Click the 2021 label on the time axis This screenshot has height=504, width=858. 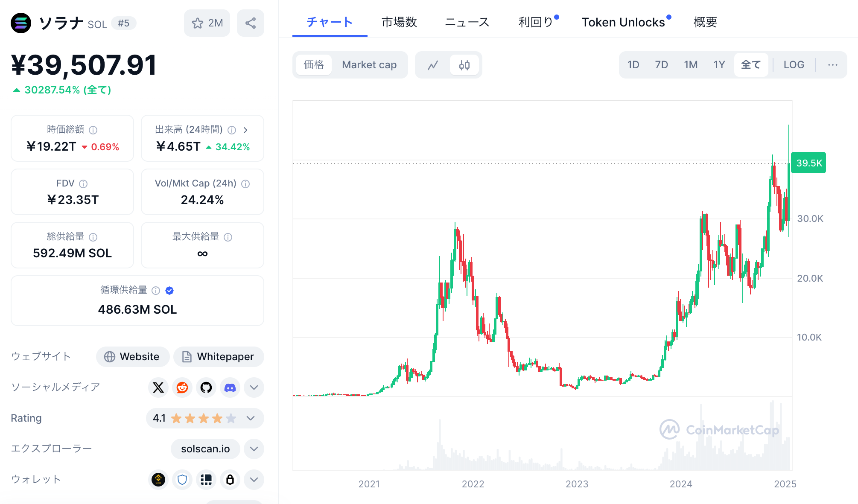click(x=369, y=484)
